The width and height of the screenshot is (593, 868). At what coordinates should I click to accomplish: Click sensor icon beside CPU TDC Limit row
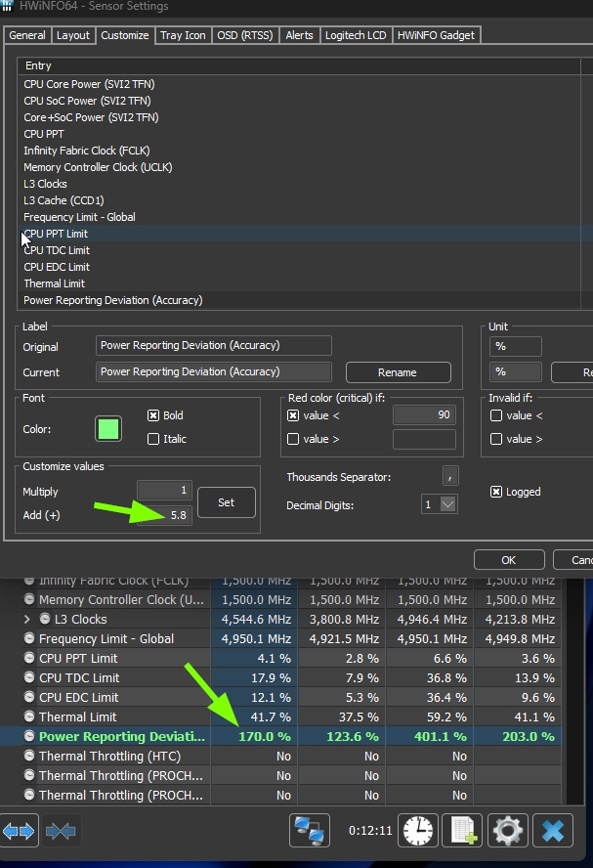(29, 677)
